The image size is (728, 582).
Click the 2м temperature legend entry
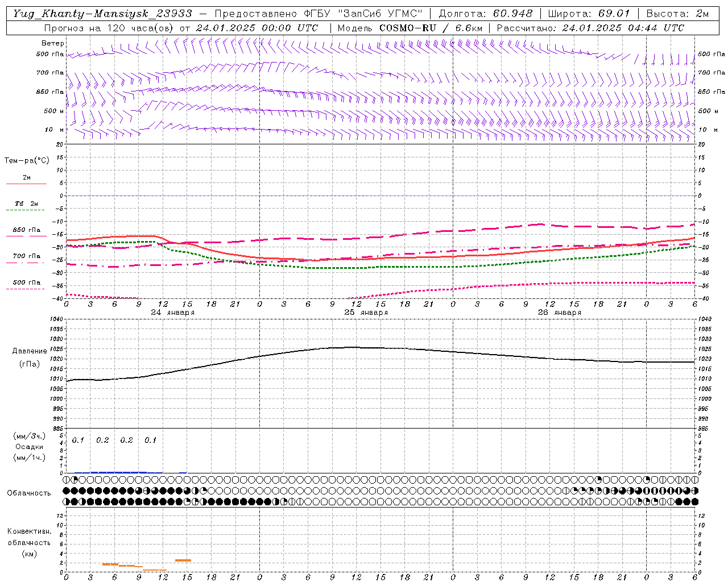(27, 177)
